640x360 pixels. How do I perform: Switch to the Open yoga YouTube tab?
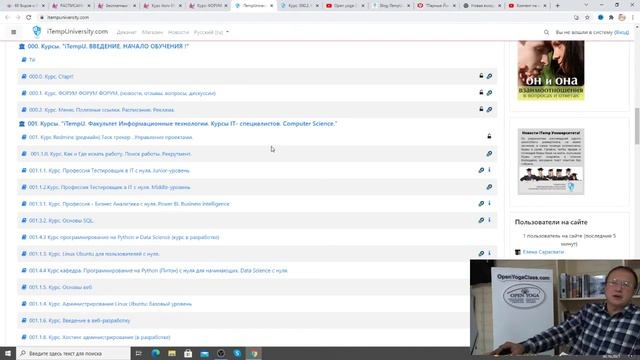345,6
